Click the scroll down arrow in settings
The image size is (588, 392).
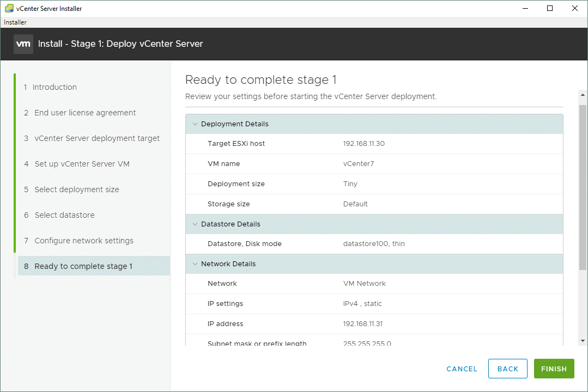click(x=583, y=340)
